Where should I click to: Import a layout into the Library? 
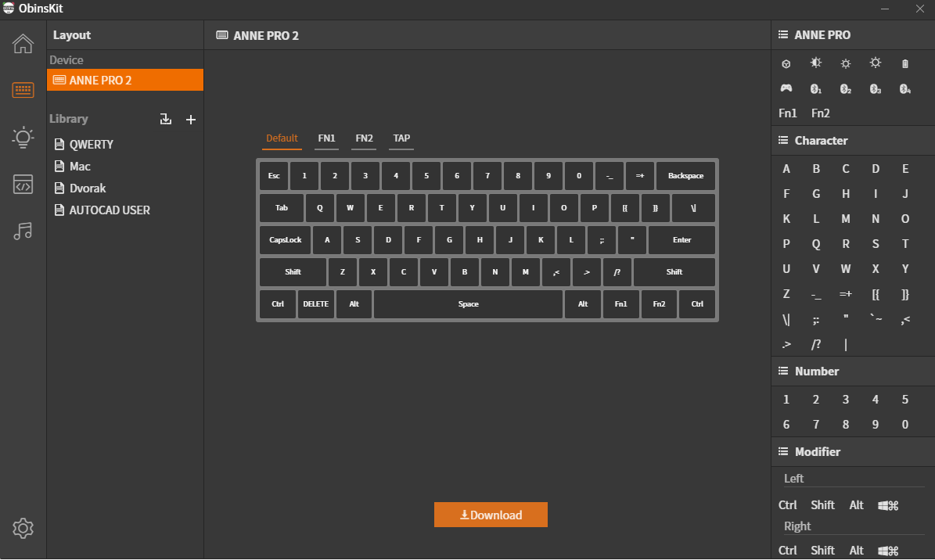pos(166,120)
